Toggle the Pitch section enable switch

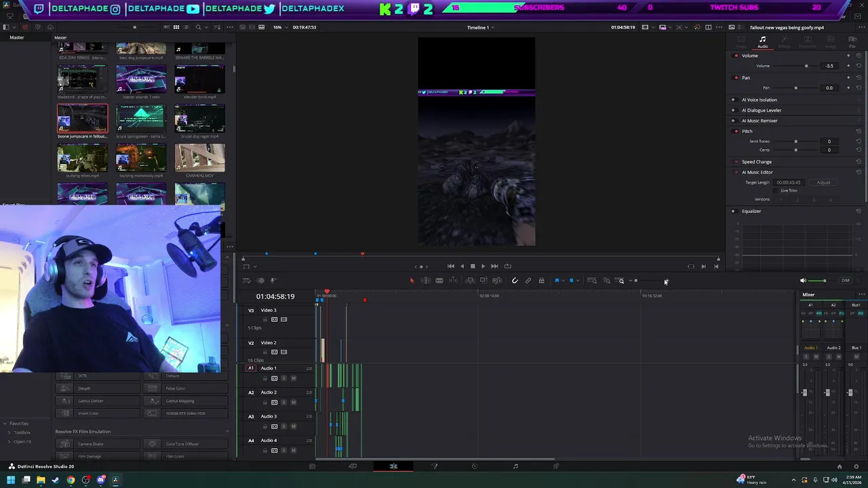tap(736, 131)
